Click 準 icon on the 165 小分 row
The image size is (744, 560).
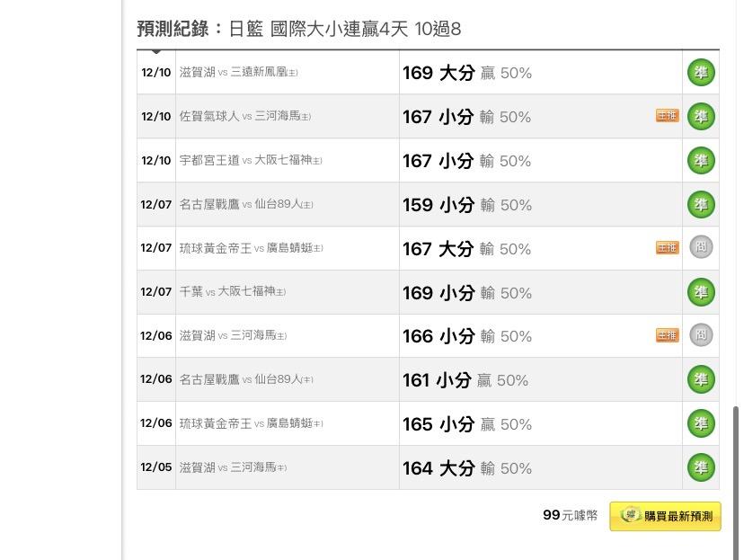701,423
